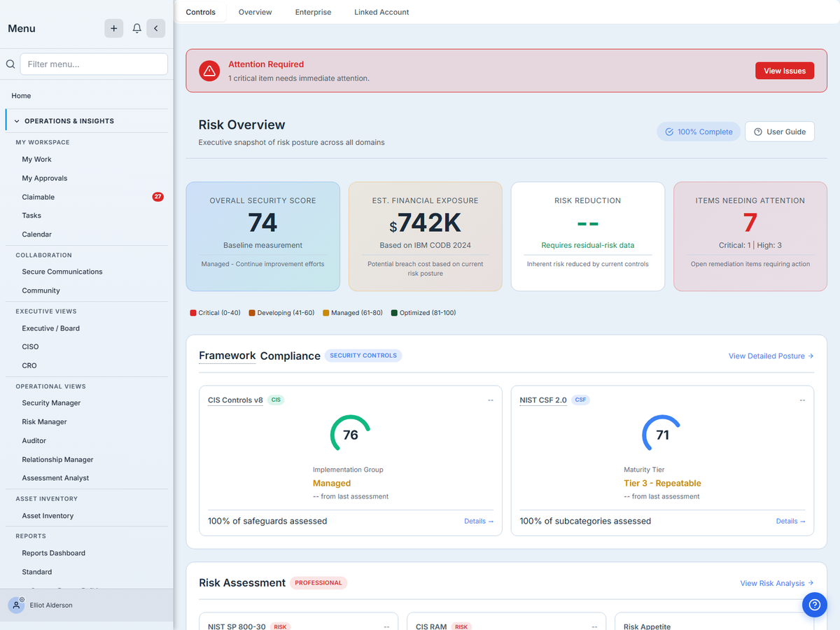Click the Overall Security Score card

(x=263, y=237)
